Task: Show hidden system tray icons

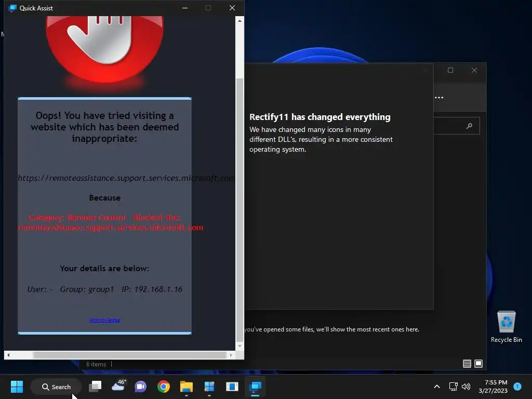Action: click(437, 387)
